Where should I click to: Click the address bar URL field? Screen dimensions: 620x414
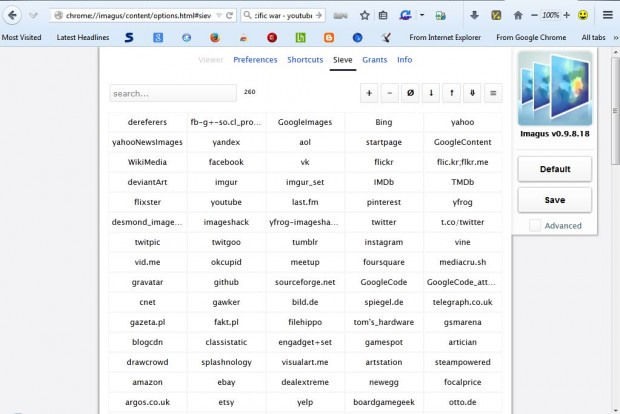tap(138, 15)
